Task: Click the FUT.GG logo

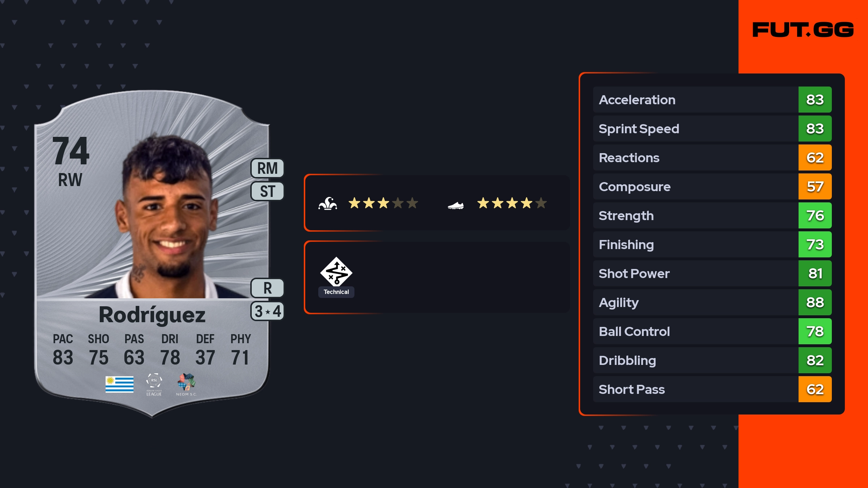Action: [803, 30]
